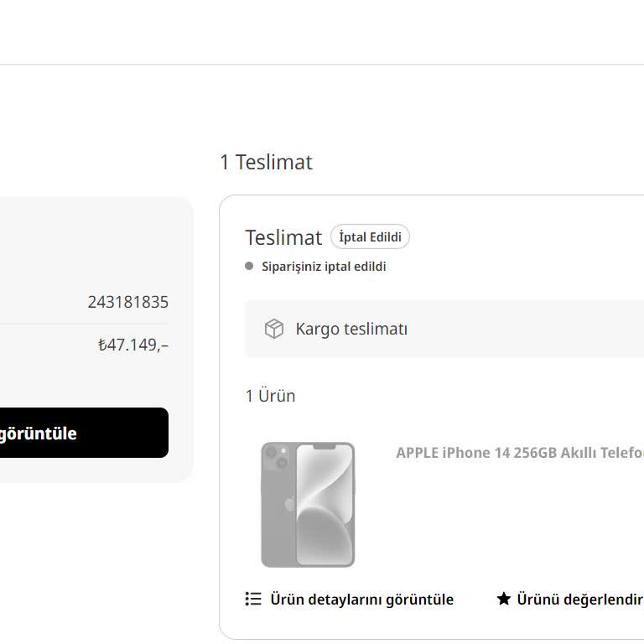Click the list icon beside Ürün detaylarını görüntüle
This screenshot has height=644, width=644.
tap(253, 599)
